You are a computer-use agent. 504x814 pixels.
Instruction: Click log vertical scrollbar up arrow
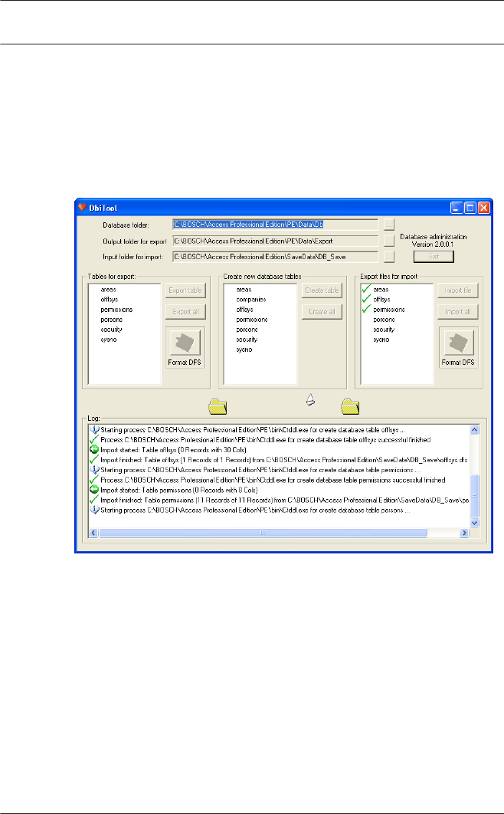474,430
